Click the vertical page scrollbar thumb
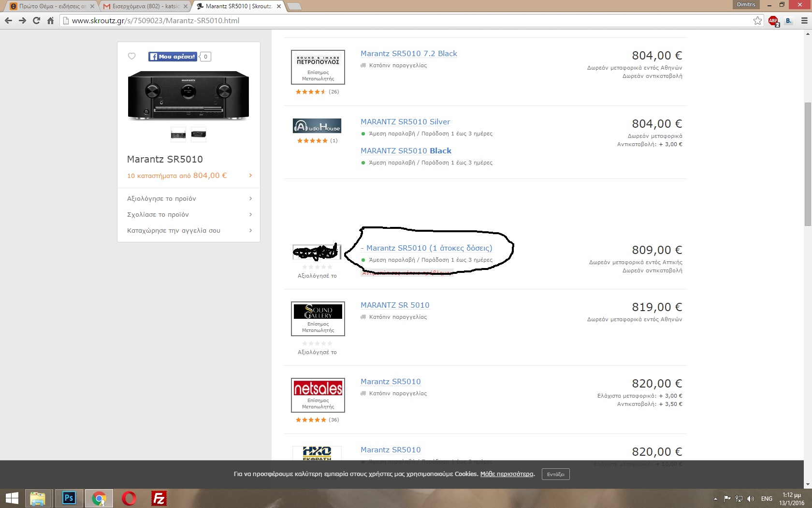 point(808,164)
